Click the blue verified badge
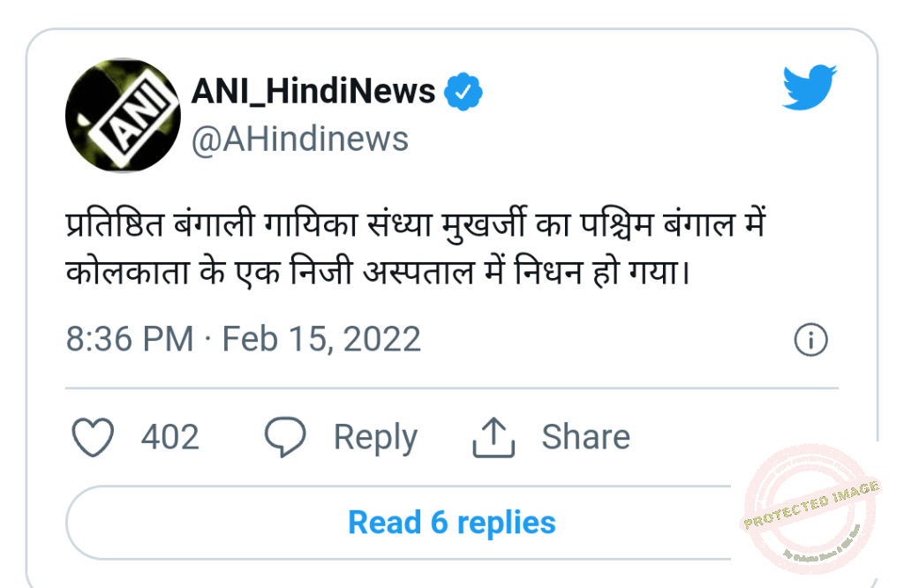This screenshot has width=904, height=588. (463, 92)
